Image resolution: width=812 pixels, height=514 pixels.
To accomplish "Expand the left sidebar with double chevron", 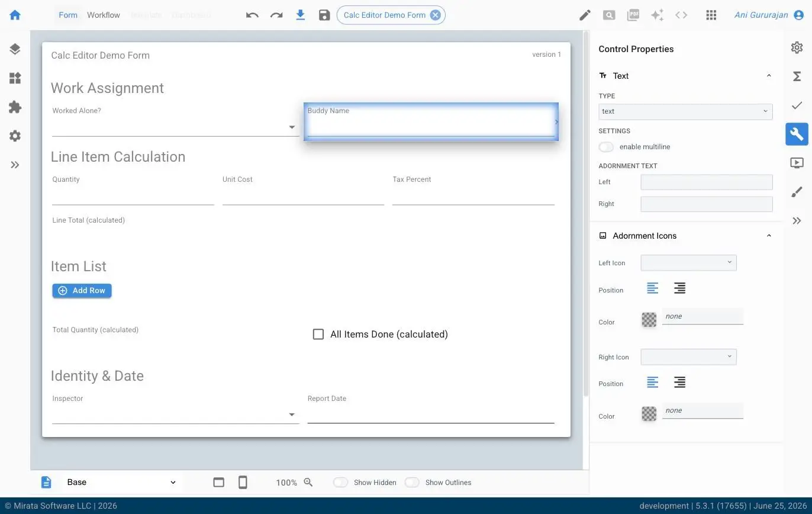I will 15,165.
